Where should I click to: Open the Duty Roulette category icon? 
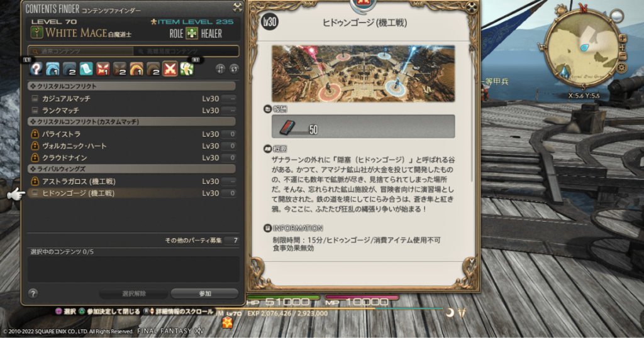point(36,69)
